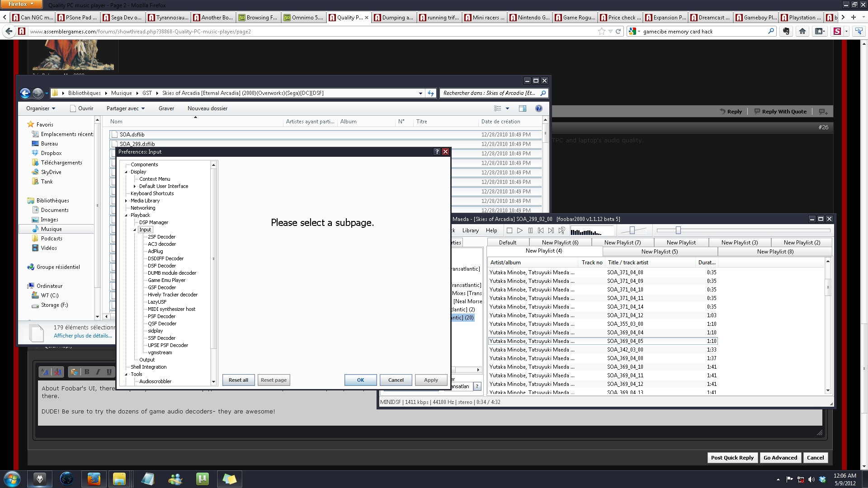
Task: Click the volume speaker tray icon
Action: (811, 479)
